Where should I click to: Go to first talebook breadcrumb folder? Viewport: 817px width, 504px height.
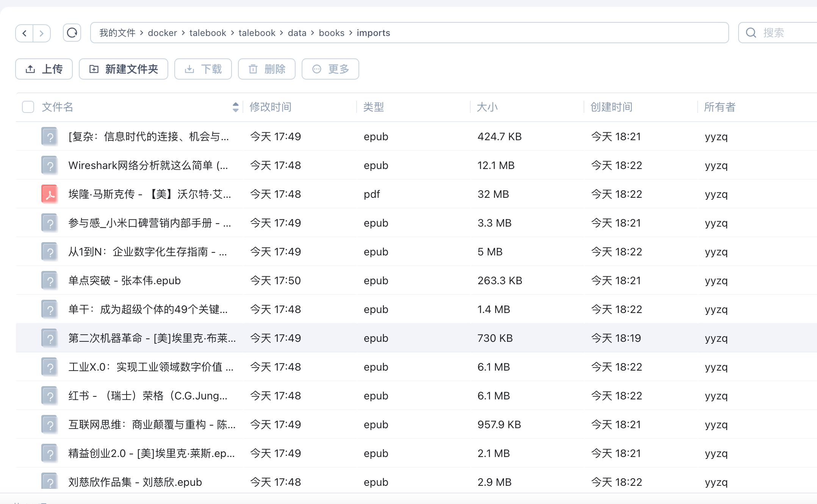[x=208, y=33]
